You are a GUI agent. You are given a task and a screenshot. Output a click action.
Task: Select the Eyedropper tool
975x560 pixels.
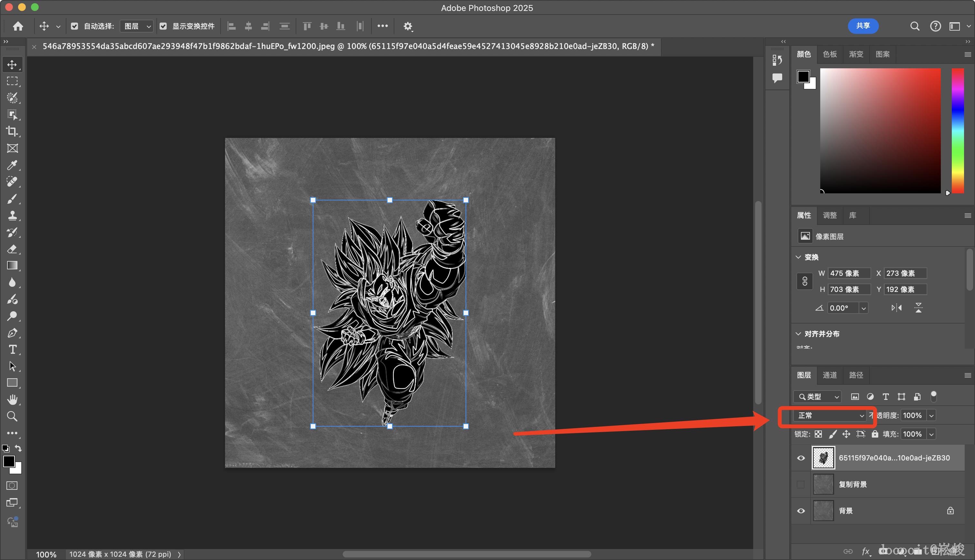(12, 165)
